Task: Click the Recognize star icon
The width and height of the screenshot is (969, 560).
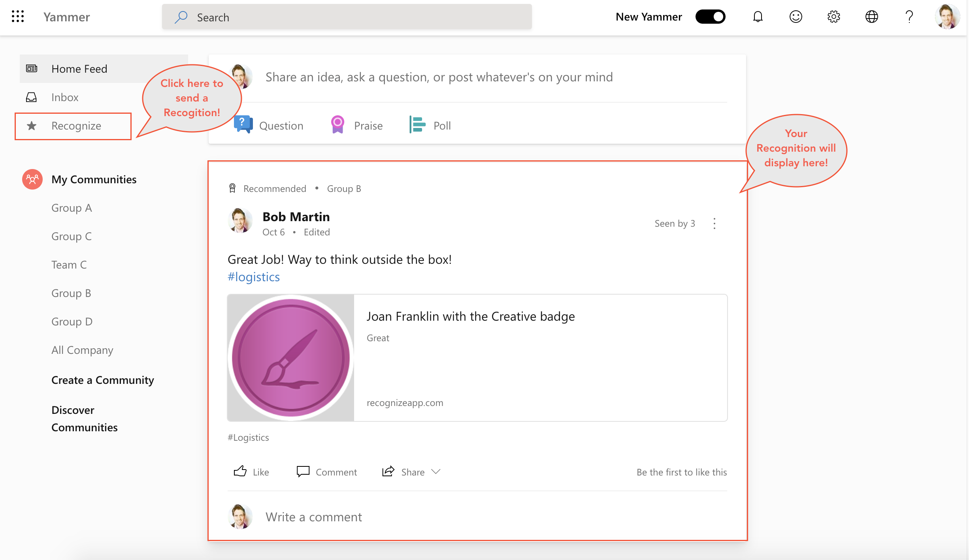Action: [32, 126]
